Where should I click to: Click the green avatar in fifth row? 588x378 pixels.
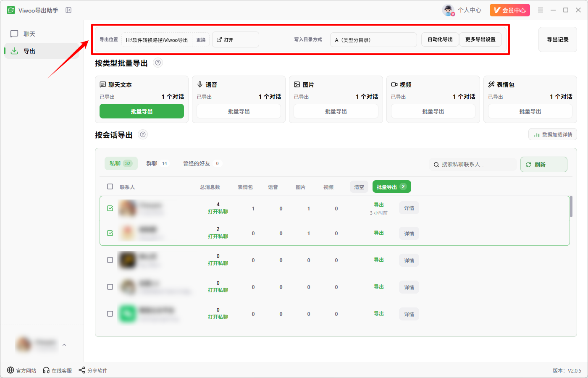[127, 314]
